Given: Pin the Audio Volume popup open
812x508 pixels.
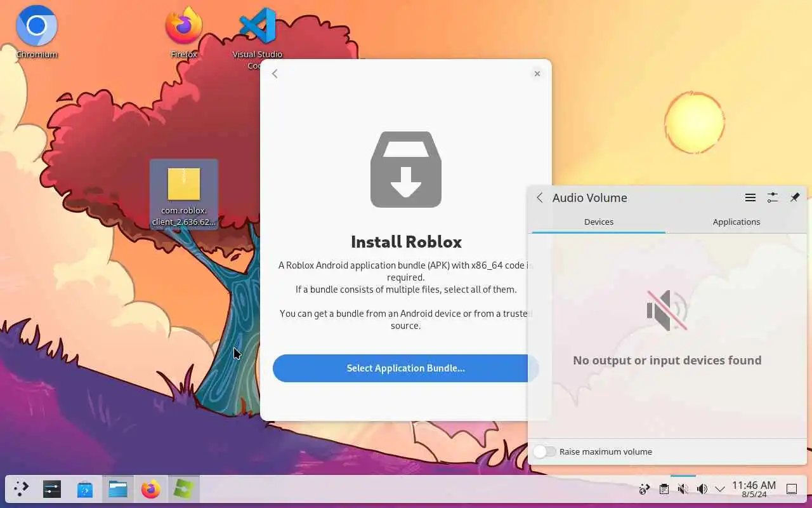Looking at the screenshot, I should [795, 197].
